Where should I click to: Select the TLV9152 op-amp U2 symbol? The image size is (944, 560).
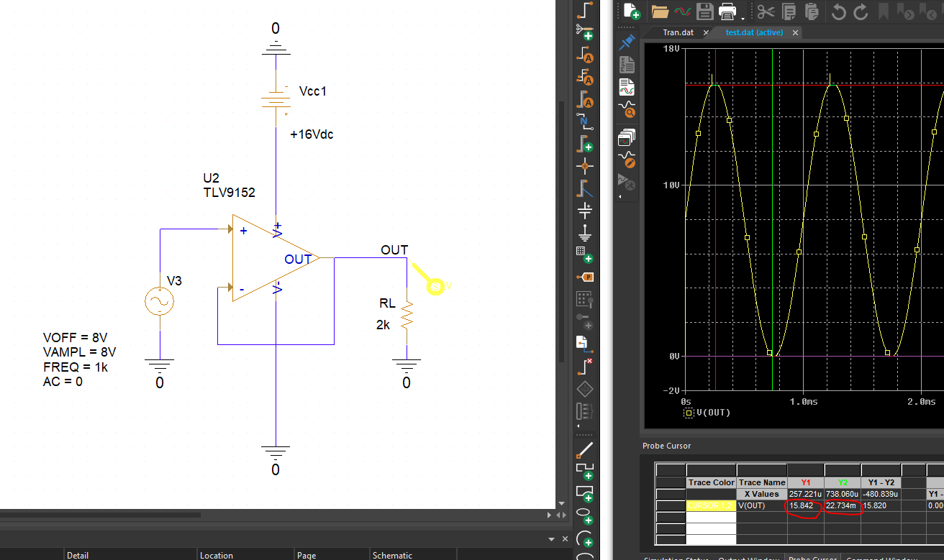(276, 258)
